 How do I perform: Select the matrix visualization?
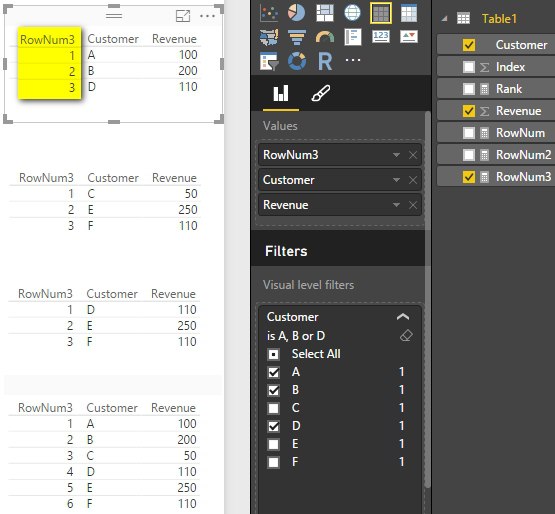[409, 13]
